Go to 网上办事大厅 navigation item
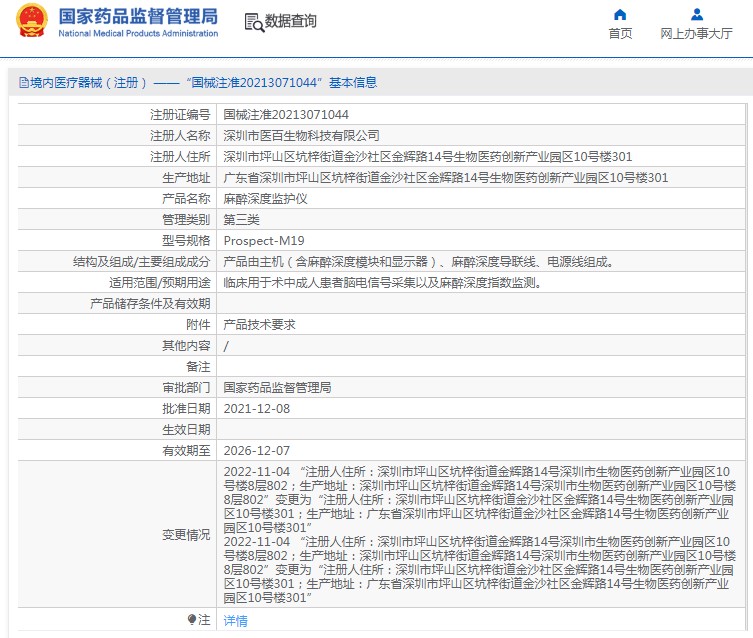The width and height of the screenshot is (753, 638). pos(696,33)
